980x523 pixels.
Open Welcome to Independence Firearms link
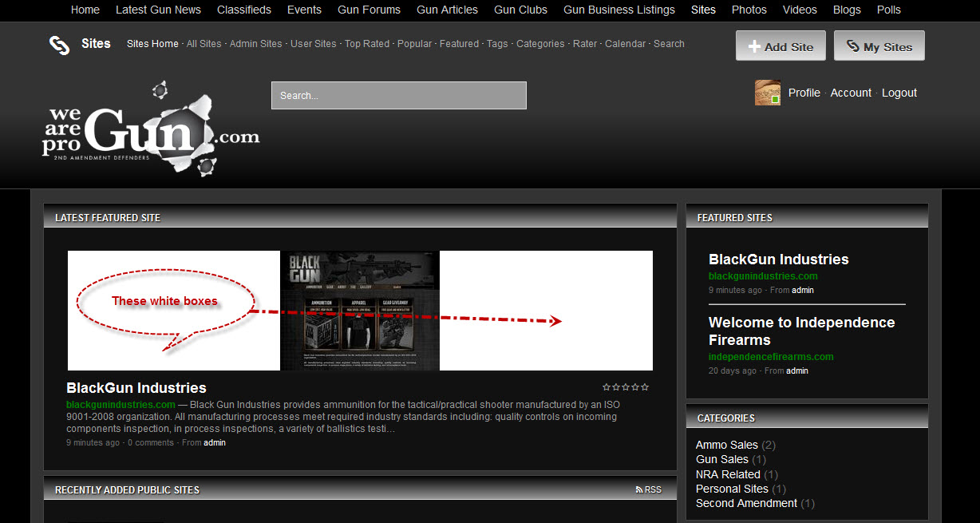point(802,331)
